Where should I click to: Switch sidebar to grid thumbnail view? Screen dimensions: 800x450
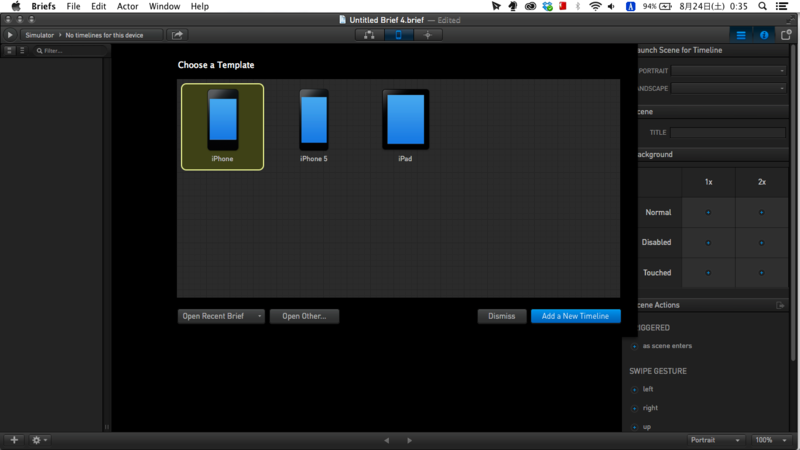point(9,51)
